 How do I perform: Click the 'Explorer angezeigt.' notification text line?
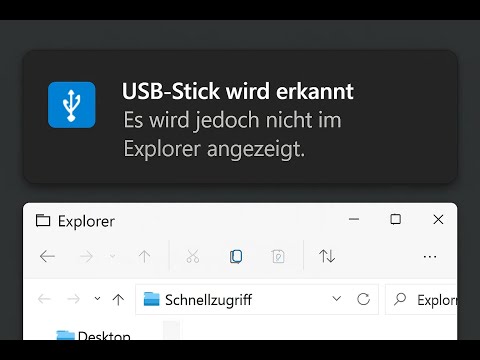coord(214,150)
